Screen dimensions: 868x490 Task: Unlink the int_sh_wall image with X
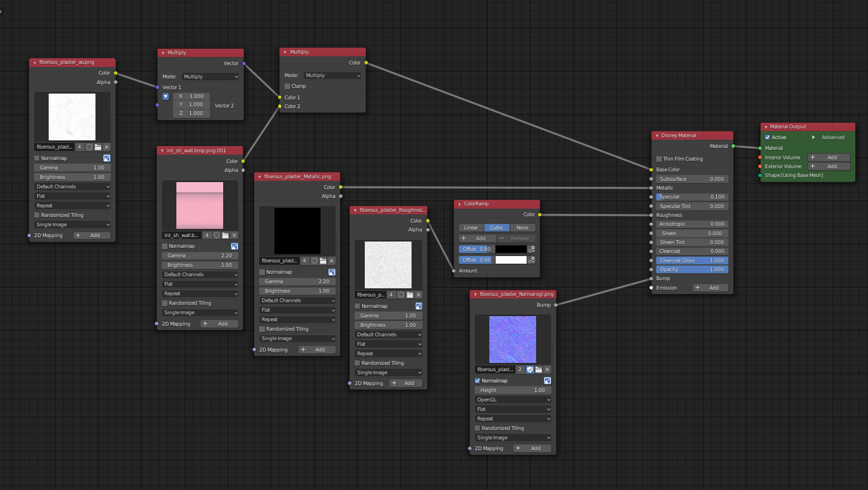pos(234,235)
